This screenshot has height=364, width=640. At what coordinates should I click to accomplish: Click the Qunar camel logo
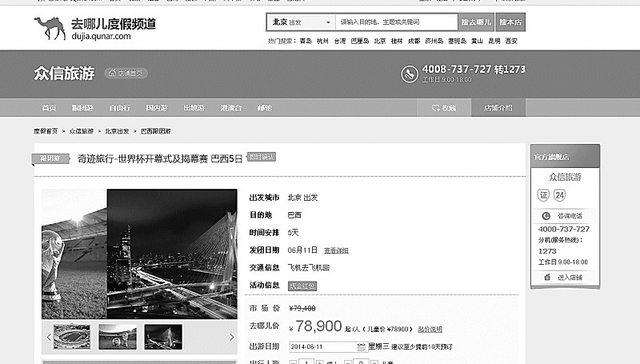pyautogui.click(x=50, y=28)
